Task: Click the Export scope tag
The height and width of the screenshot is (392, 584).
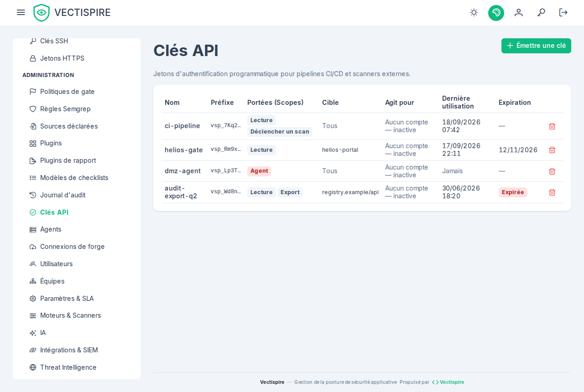Action: (290, 192)
